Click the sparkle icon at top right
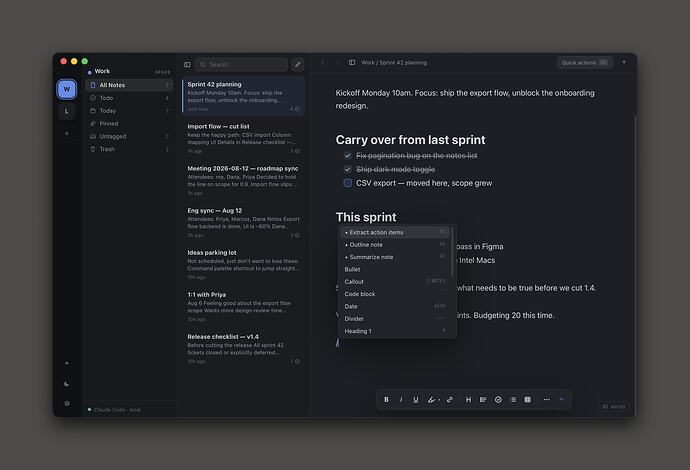Screen dimensions: 690x470 coord(624,62)
